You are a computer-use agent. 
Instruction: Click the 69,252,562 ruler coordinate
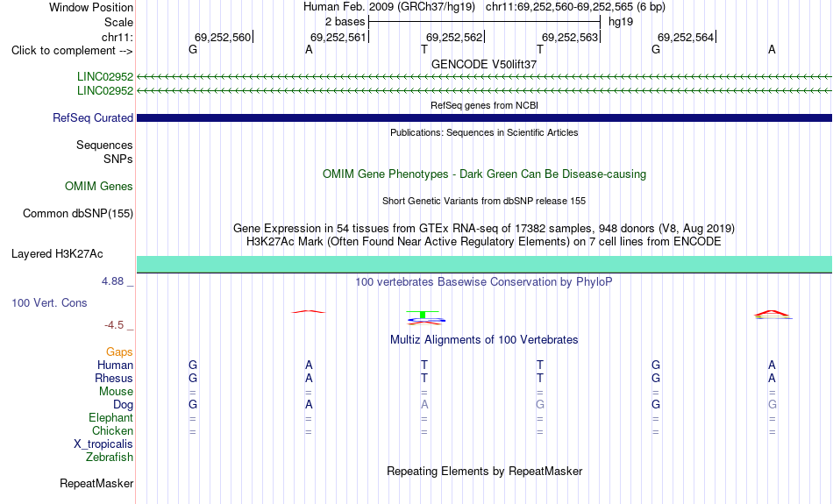coord(454,37)
